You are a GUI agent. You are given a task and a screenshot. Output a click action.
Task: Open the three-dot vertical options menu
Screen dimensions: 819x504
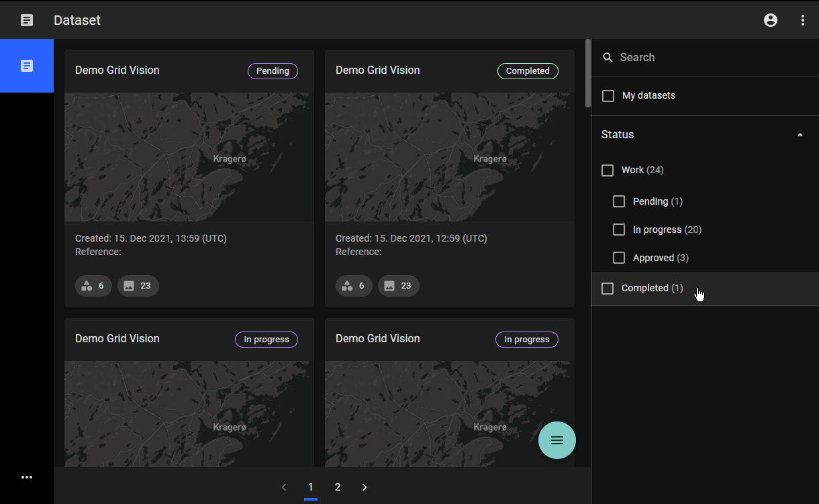coord(803,20)
